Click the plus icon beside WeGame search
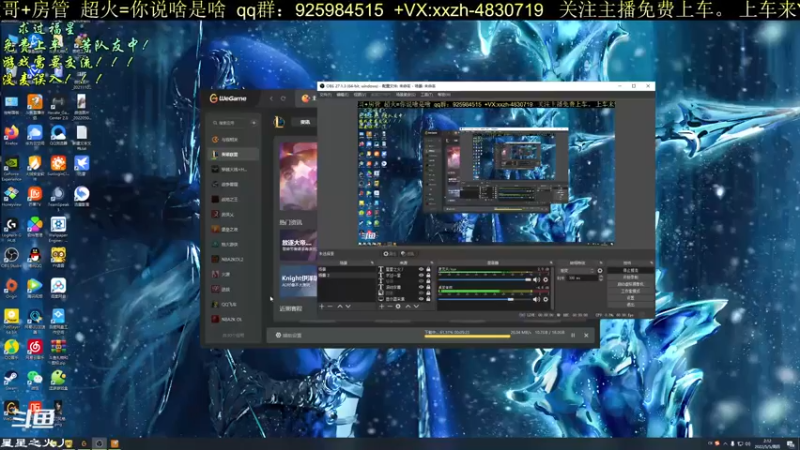The height and width of the screenshot is (450, 800). click(x=254, y=123)
